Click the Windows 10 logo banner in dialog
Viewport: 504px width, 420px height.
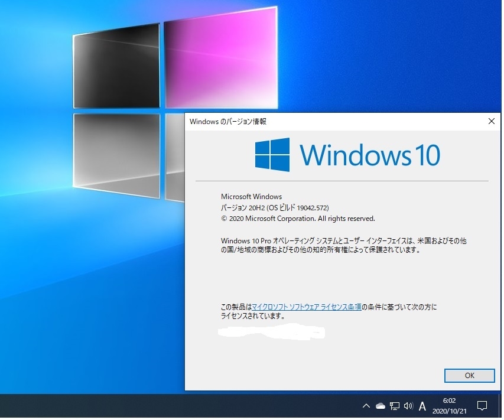349,156
